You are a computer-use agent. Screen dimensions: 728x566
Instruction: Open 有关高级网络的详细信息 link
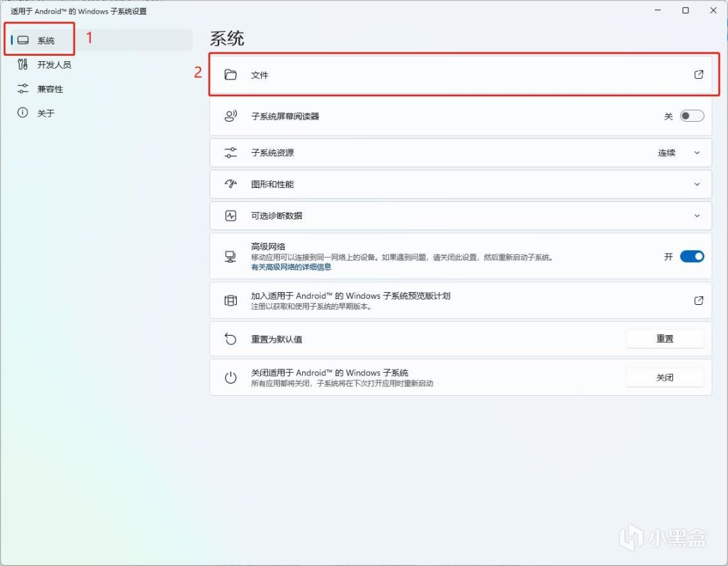(x=291, y=267)
